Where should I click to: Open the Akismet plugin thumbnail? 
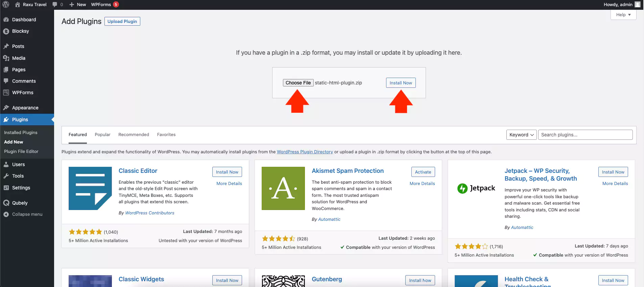pos(283,188)
